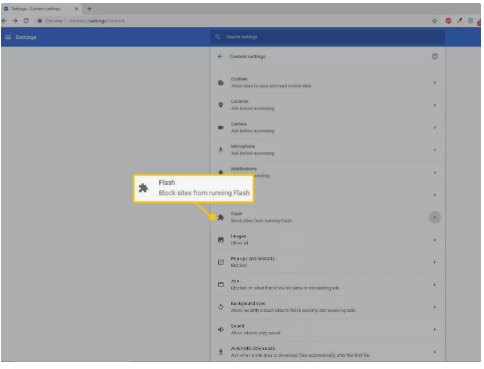Click the Settings title in the blue header
The height and width of the screenshot is (369, 484).
[26, 37]
